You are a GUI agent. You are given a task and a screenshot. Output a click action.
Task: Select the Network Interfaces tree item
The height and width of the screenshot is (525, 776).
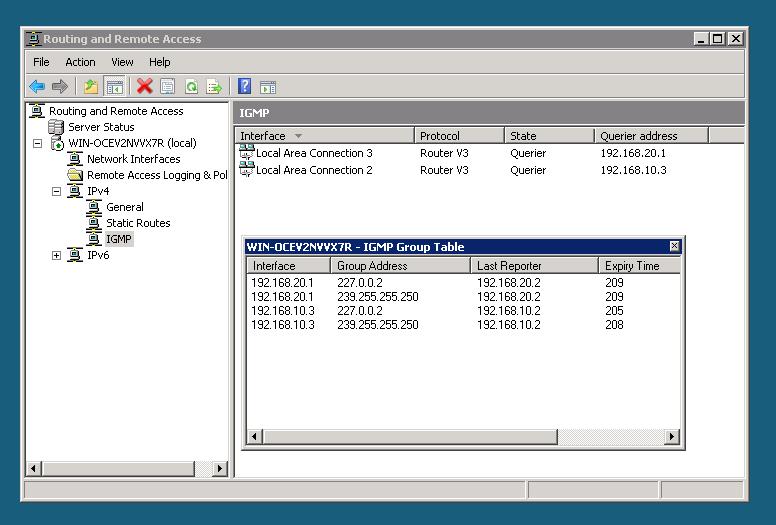134,159
